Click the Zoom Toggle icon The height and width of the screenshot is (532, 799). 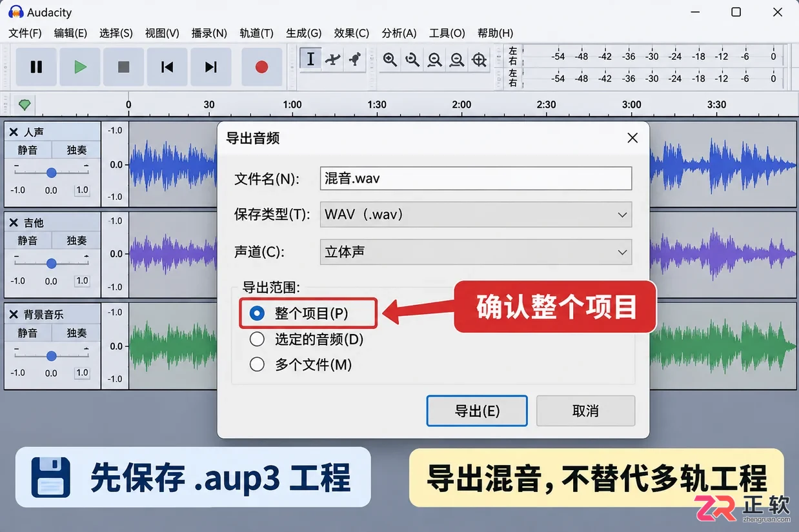click(479, 60)
